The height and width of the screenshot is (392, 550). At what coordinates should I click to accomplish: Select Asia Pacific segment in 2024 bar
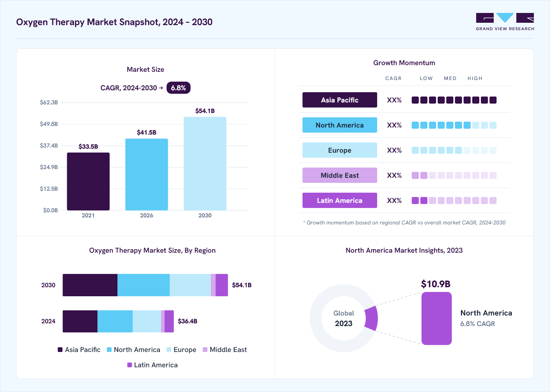pyautogui.click(x=80, y=321)
